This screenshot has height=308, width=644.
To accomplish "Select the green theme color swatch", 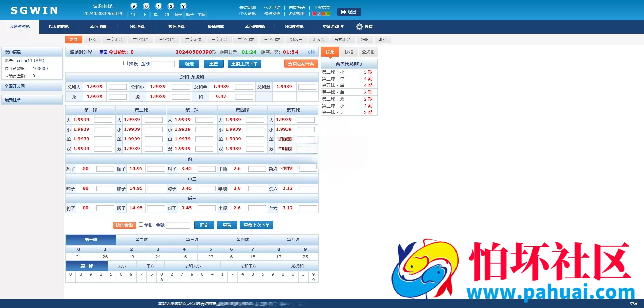I will click(x=328, y=14).
